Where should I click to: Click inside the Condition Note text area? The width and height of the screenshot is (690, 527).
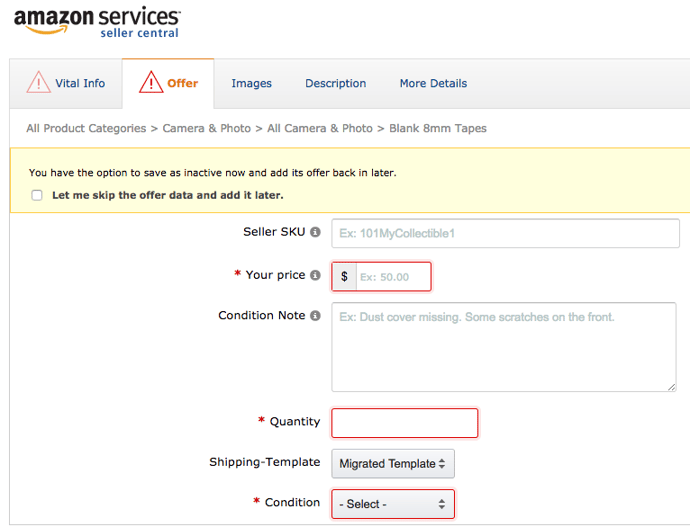503,347
